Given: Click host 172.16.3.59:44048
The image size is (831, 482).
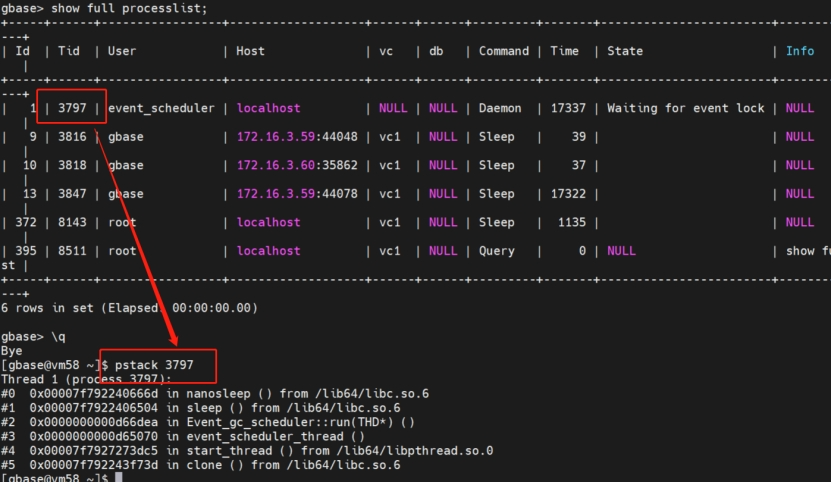Looking at the screenshot, I should pyautogui.click(x=297, y=137).
